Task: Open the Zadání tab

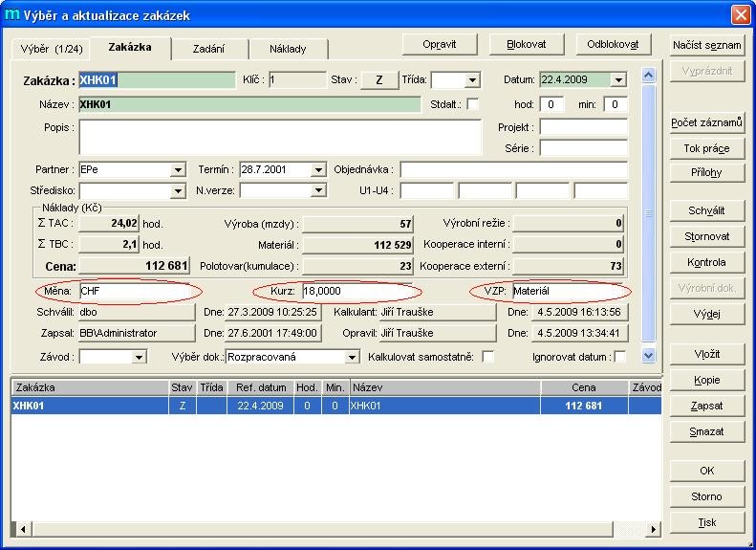Action: tap(208, 49)
